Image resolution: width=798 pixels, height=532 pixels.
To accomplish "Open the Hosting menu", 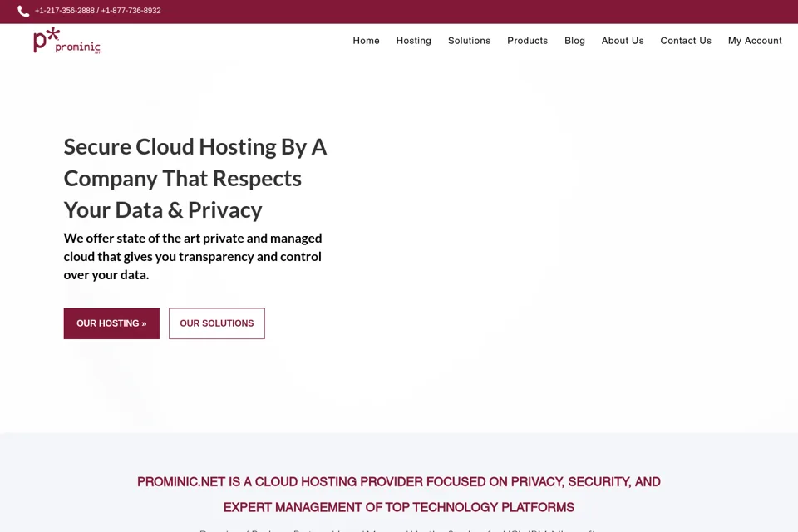I will pos(413,41).
